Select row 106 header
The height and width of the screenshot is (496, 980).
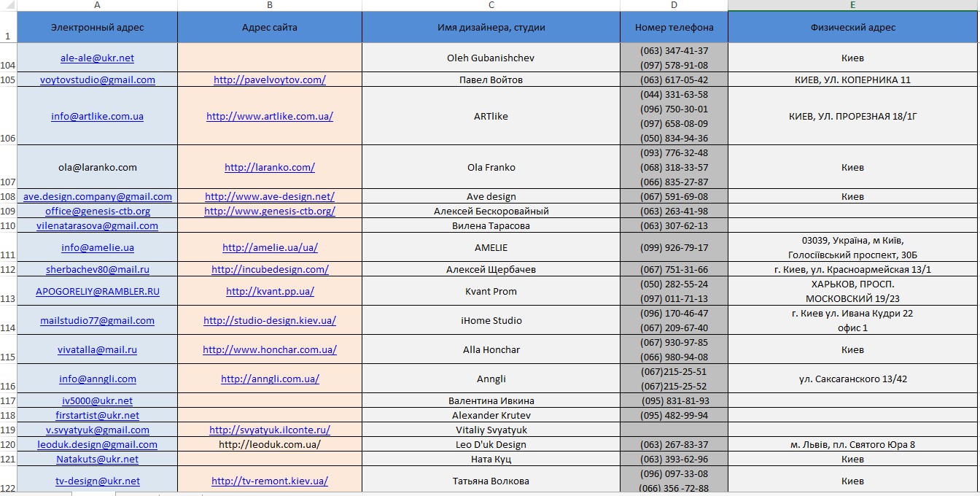point(8,117)
